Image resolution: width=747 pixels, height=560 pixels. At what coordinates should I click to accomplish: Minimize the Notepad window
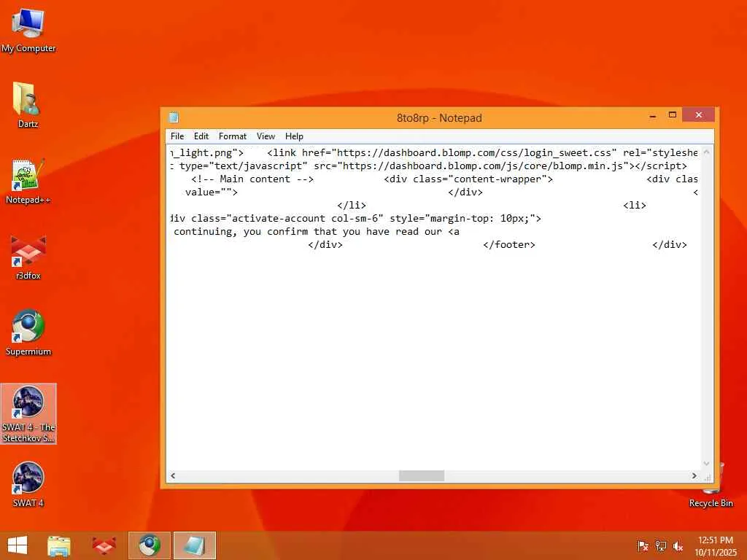coord(653,115)
